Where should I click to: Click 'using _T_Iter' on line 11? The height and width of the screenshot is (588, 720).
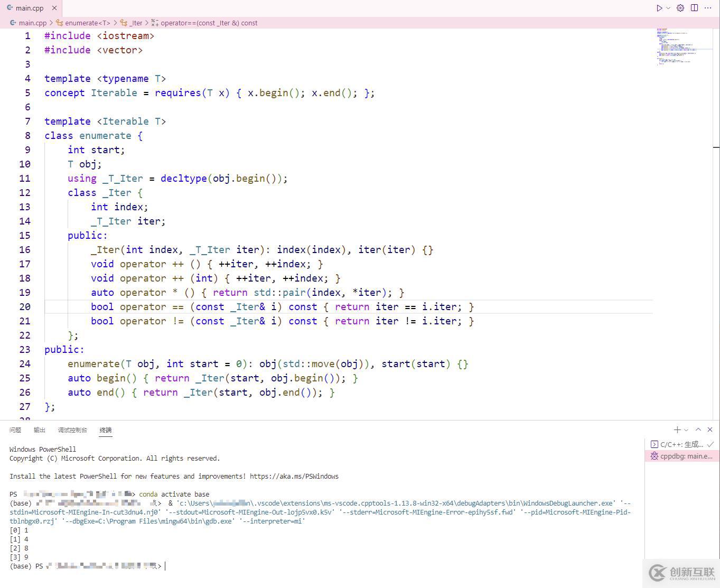point(105,179)
